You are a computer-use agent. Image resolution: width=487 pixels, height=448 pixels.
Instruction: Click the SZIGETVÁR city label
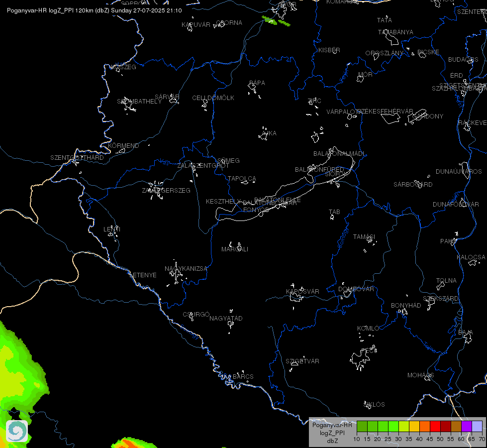pos(302,361)
